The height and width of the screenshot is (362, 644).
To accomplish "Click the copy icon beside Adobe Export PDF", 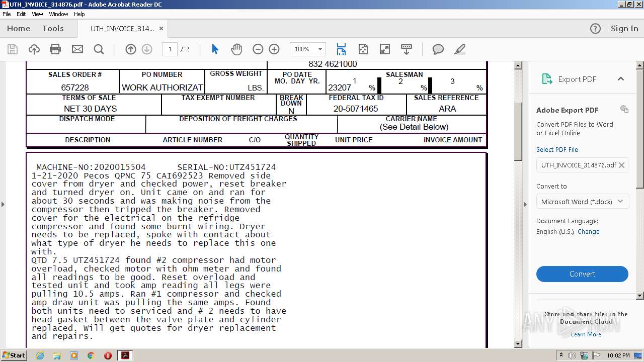I will pyautogui.click(x=624, y=109).
